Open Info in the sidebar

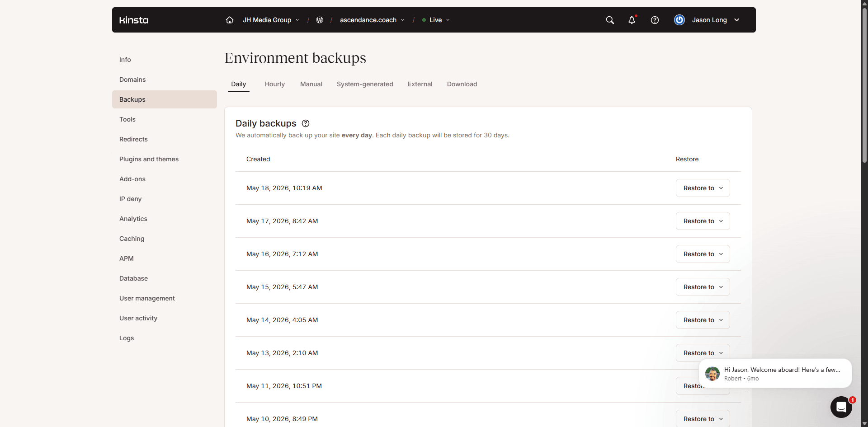[x=165, y=60]
